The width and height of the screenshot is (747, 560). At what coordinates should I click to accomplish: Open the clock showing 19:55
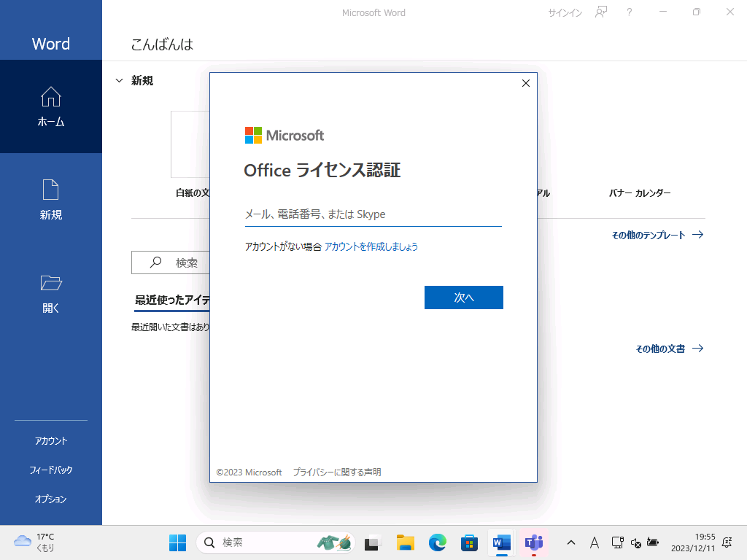pyautogui.click(x=693, y=542)
